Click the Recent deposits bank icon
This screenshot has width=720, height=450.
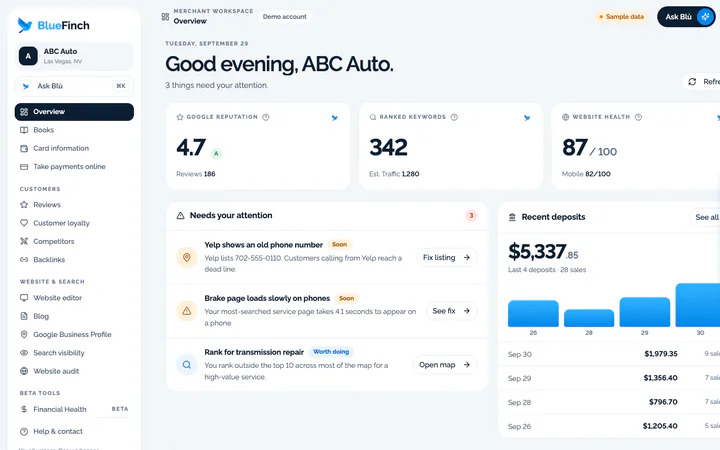click(x=512, y=217)
